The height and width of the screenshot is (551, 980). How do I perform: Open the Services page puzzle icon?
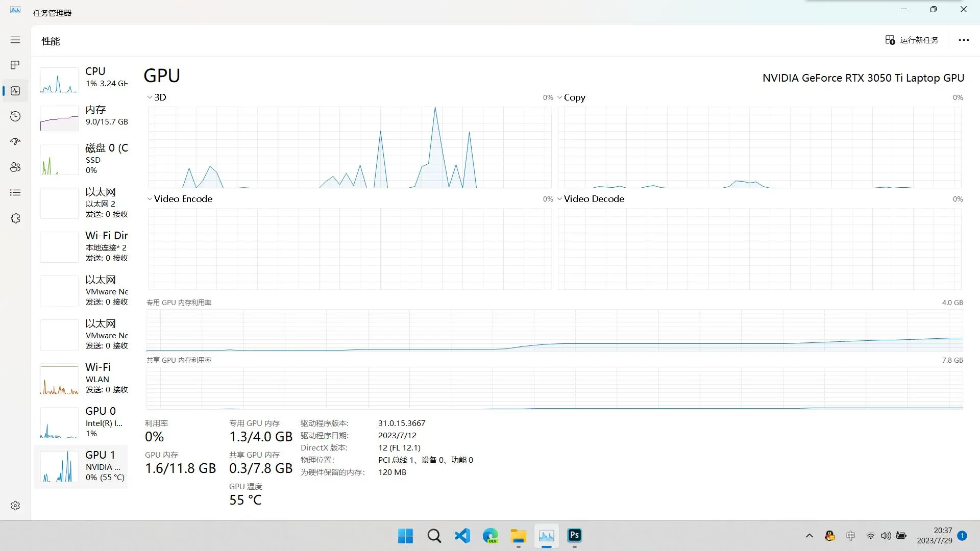click(x=15, y=218)
